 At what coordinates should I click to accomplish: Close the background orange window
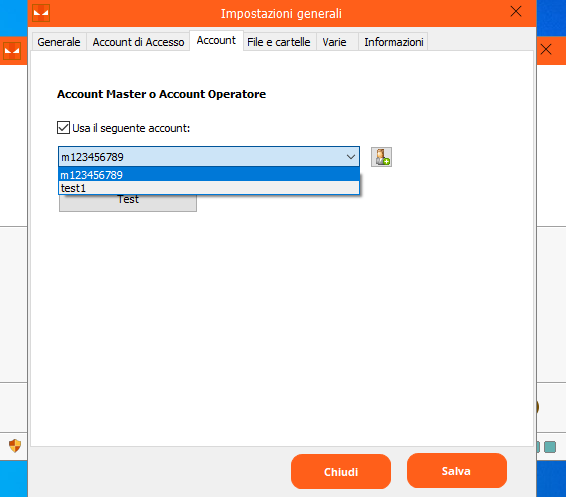(546, 49)
